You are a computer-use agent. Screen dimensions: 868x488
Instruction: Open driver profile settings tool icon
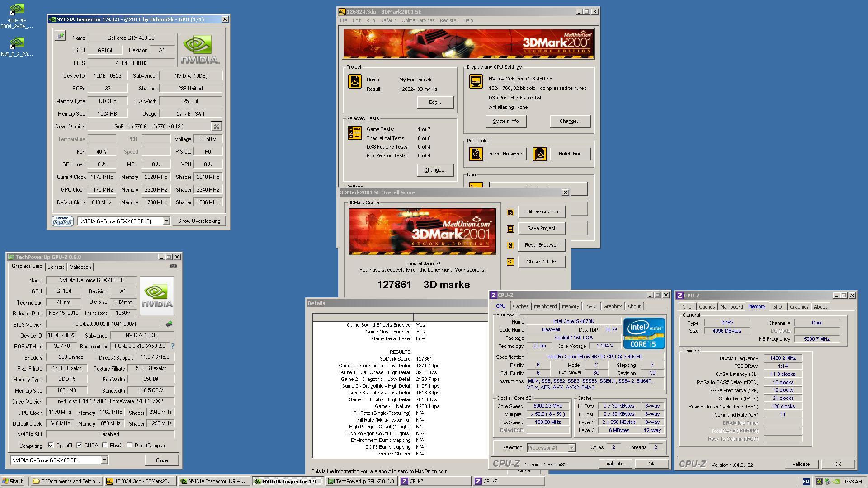pyautogui.click(x=216, y=127)
